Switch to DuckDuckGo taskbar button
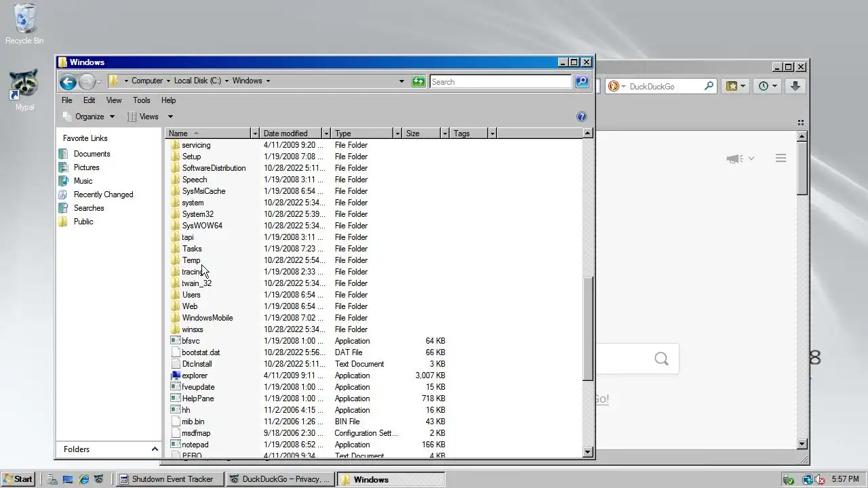The image size is (868, 488). click(x=280, y=479)
